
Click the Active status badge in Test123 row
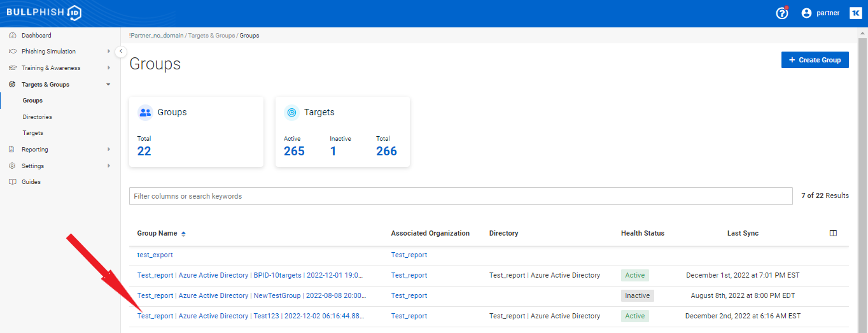pos(635,316)
